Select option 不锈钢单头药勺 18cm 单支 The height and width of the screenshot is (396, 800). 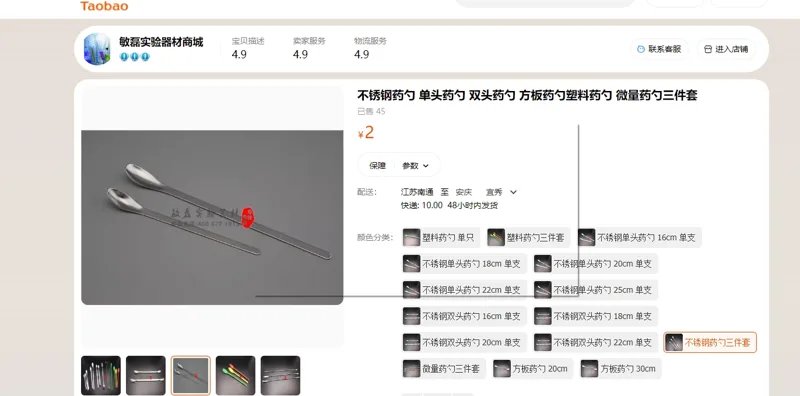click(464, 264)
